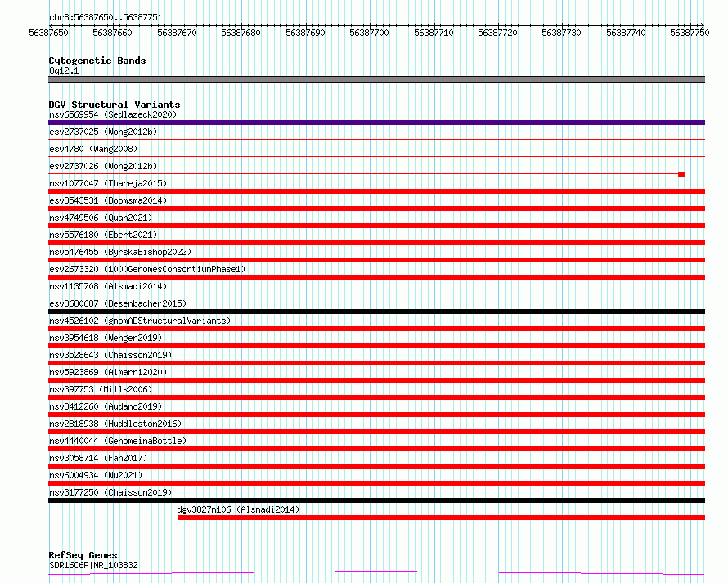Screen dimensions: 728x583
Task: Select variant esv2737025 (Wong2012b) label
Action: point(103,132)
